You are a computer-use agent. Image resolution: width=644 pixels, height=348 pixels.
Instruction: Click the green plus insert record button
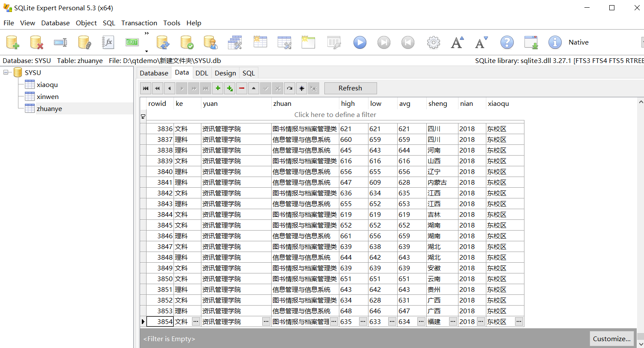pos(218,88)
